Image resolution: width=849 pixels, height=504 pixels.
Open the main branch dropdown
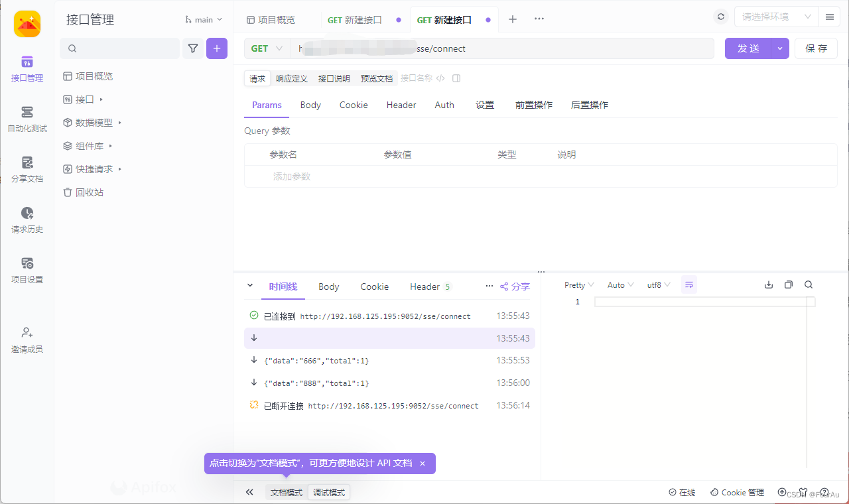tap(204, 20)
